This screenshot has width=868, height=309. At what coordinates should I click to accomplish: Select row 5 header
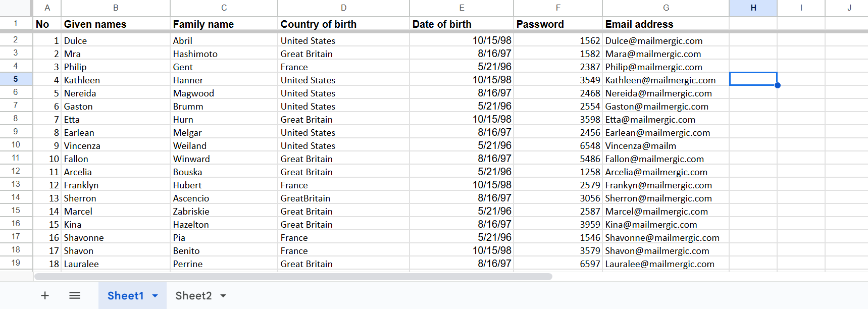coord(16,79)
